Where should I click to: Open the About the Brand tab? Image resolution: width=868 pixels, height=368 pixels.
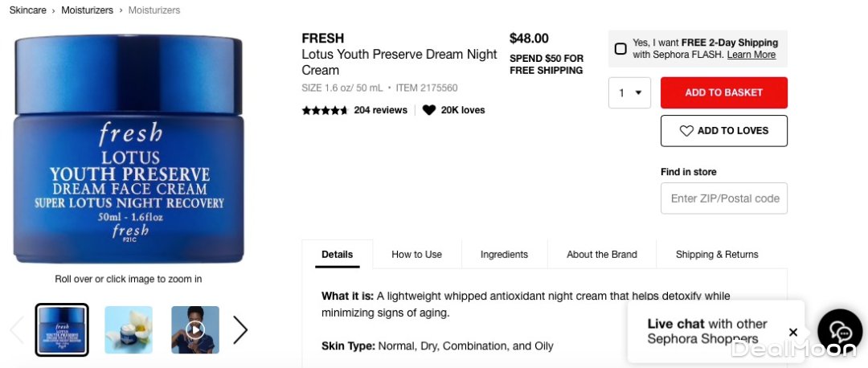(x=601, y=254)
